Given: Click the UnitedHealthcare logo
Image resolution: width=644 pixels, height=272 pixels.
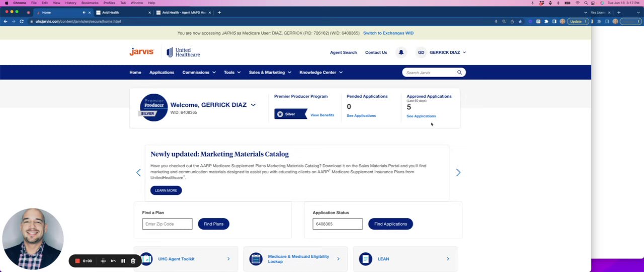Looking at the screenshot, I should click(x=183, y=52).
